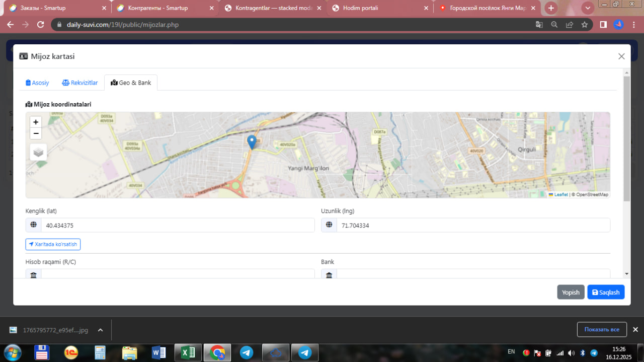Zoom in on the map with plus button
This screenshot has width=644, height=362.
[x=36, y=122]
